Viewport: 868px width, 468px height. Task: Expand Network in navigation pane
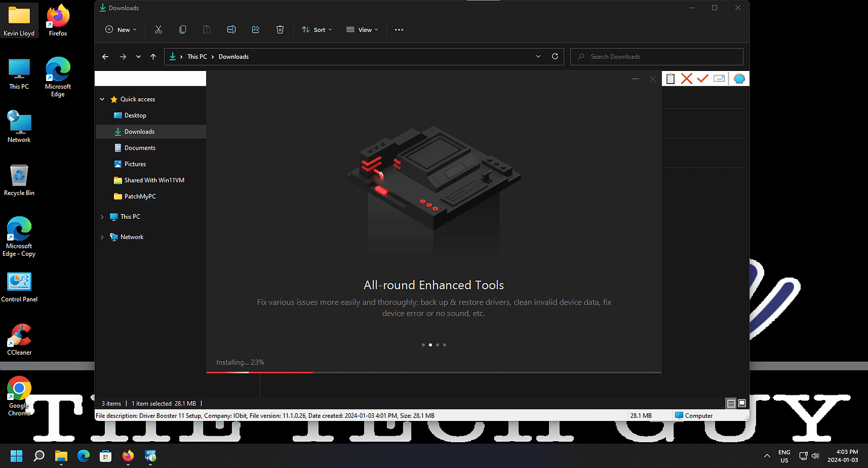[x=102, y=237]
